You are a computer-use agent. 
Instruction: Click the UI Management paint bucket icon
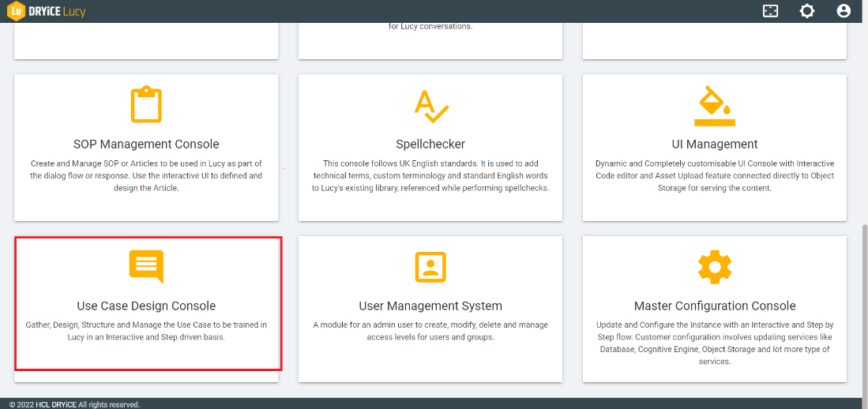(714, 107)
